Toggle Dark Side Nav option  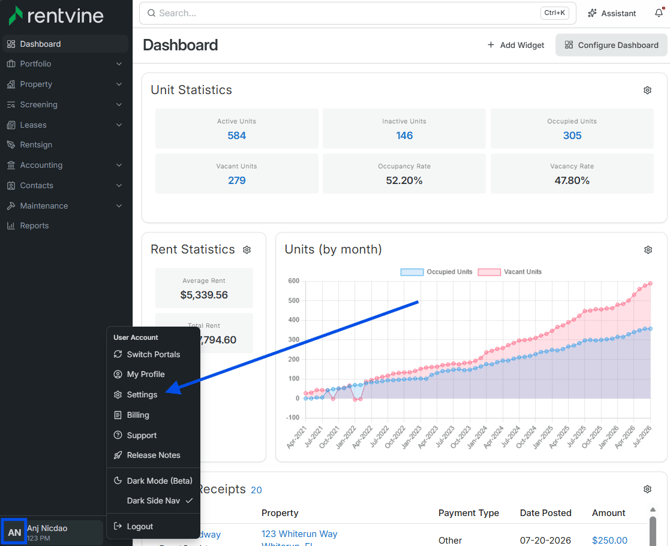click(153, 500)
